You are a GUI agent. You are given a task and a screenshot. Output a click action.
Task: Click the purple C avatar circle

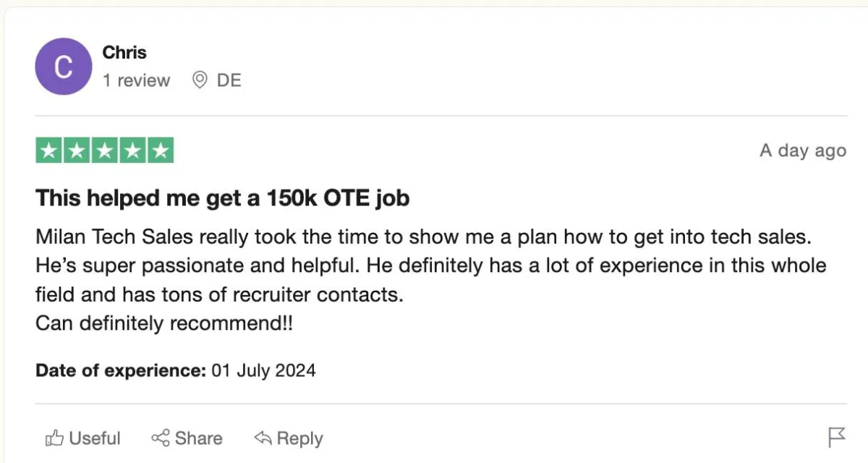64,67
